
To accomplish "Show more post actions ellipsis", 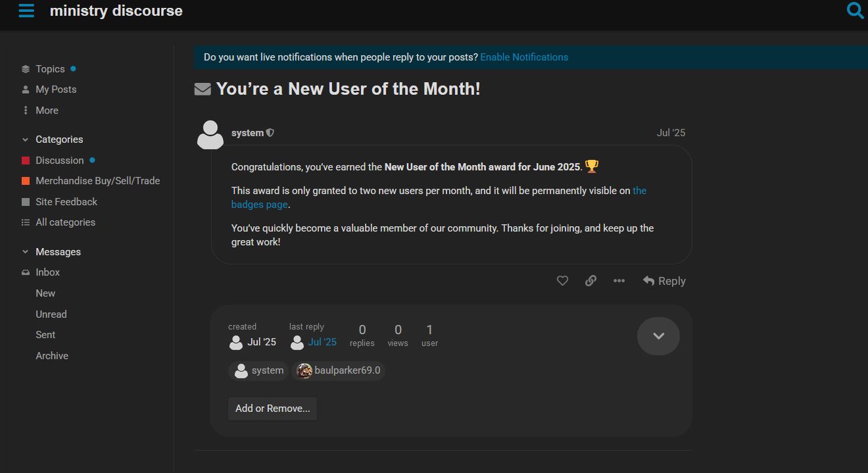I will coord(619,281).
